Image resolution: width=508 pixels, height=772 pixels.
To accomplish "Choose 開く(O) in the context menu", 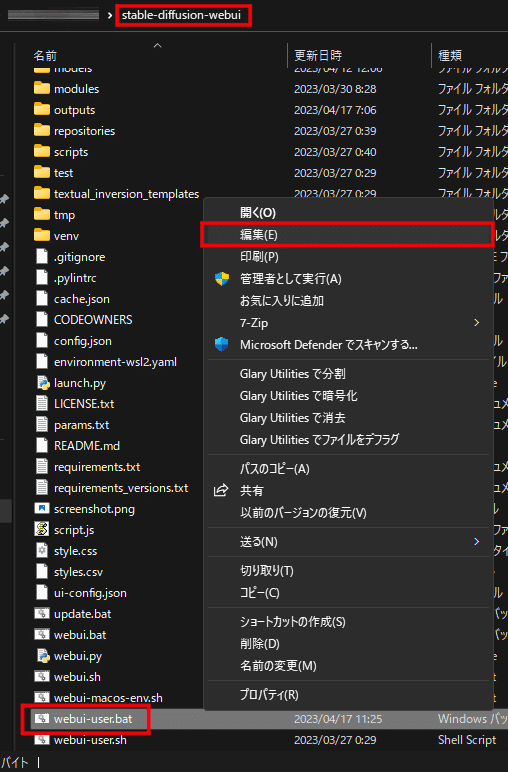I will click(349, 213).
